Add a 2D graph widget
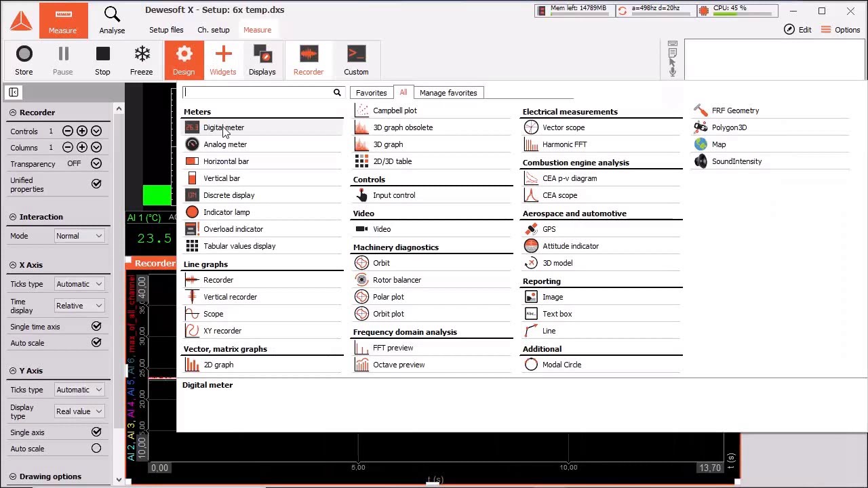 tap(262, 365)
